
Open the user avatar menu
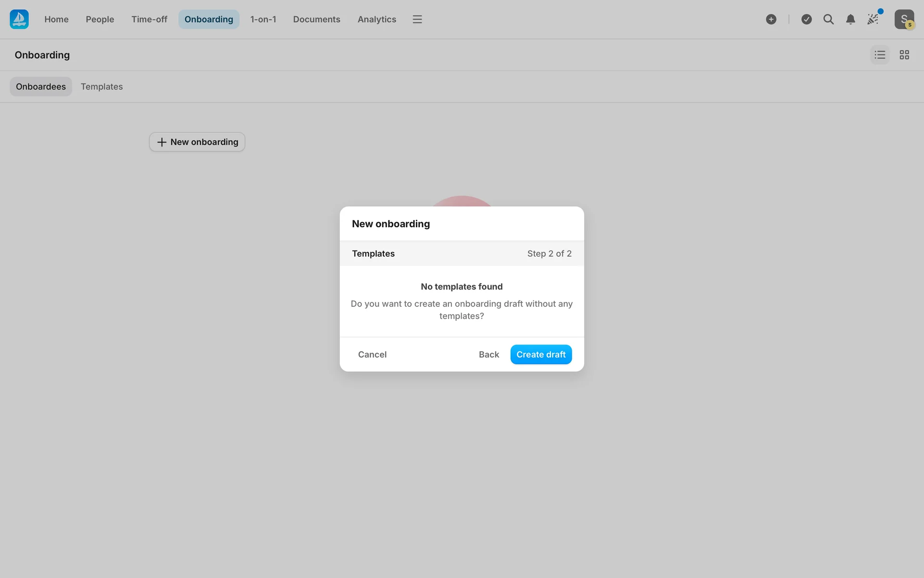(x=904, y=19)
